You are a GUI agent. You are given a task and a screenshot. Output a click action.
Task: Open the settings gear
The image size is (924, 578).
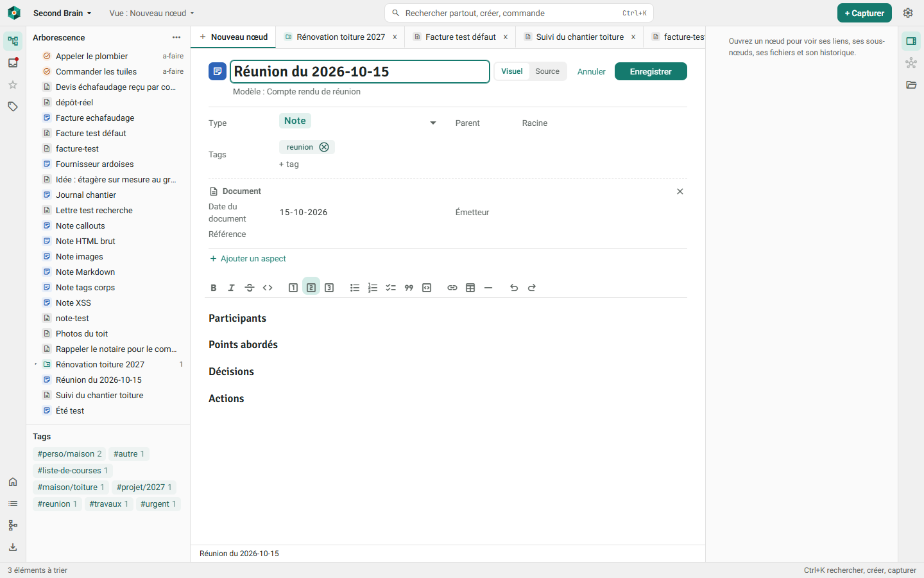[908, 13]
